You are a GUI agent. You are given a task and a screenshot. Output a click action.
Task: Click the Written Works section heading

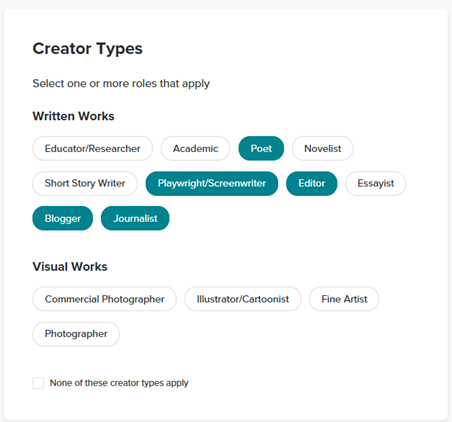tap(73, 116)
